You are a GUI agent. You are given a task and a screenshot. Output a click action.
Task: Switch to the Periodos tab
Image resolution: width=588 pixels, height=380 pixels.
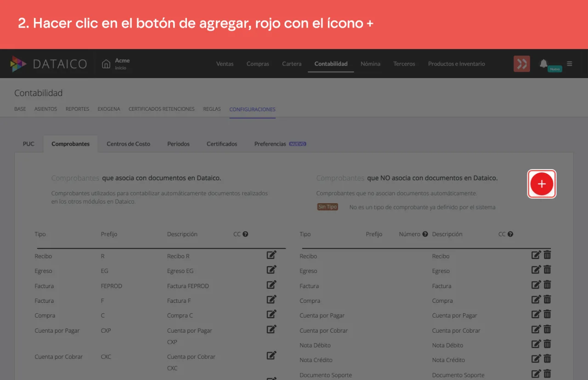pyautogui.click(x=178, y=144)
